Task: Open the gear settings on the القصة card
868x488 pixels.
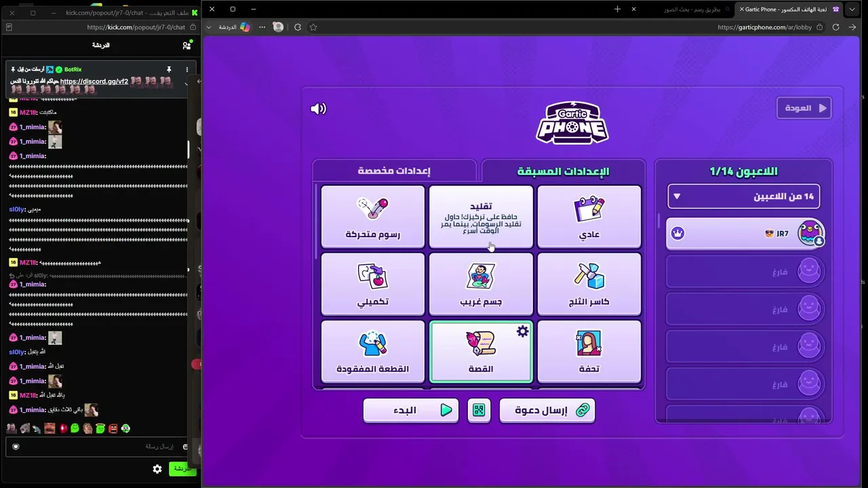Action: coord(522,331)
